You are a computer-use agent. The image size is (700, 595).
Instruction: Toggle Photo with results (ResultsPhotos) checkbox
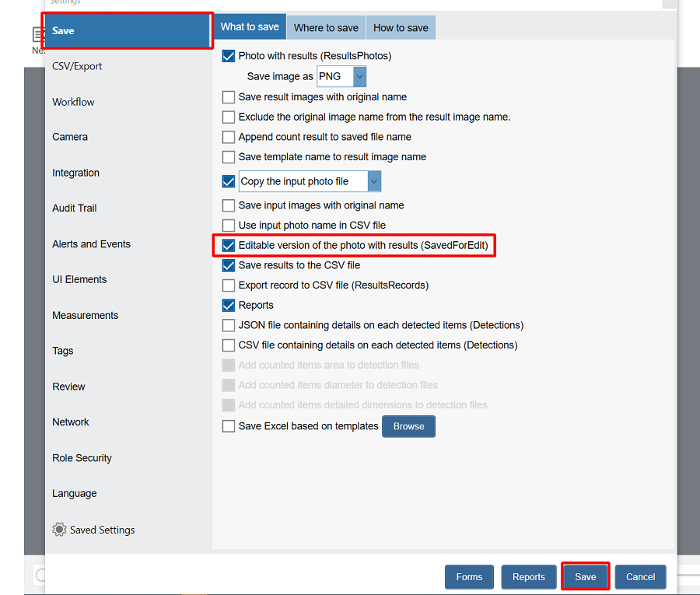click(x=229, y=56)
